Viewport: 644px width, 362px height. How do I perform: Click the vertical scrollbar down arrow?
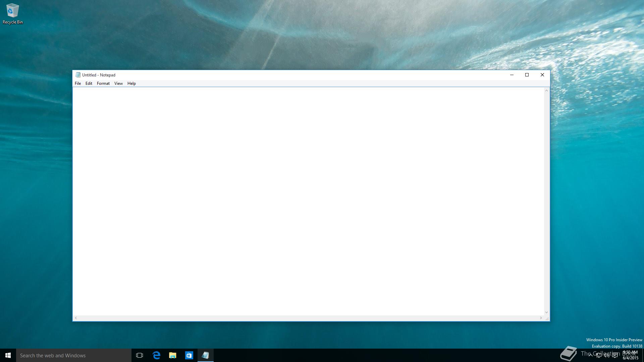[546, 312]
